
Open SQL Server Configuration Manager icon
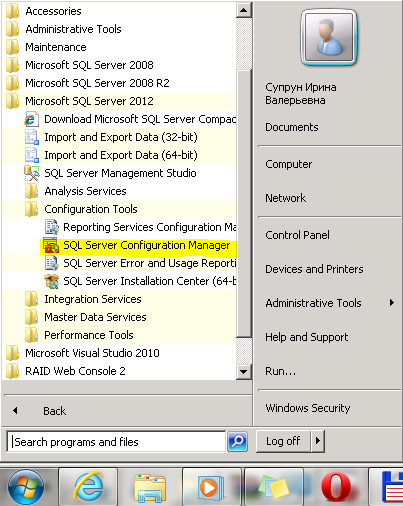coord(51,246)
